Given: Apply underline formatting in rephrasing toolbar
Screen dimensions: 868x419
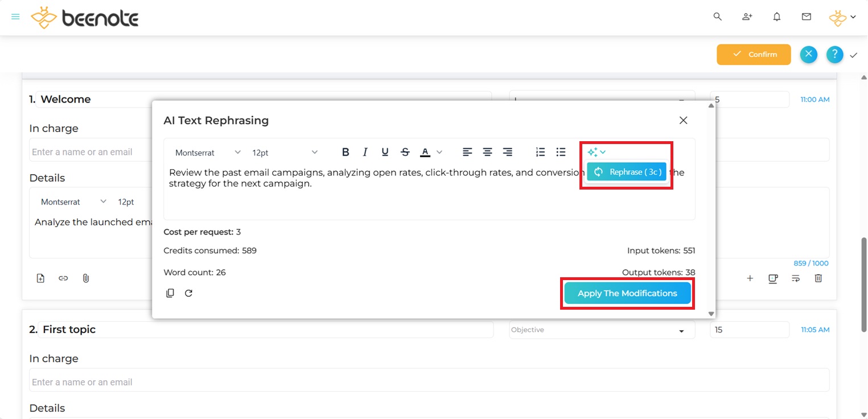Looking at the screenshot, I should 385,152.
